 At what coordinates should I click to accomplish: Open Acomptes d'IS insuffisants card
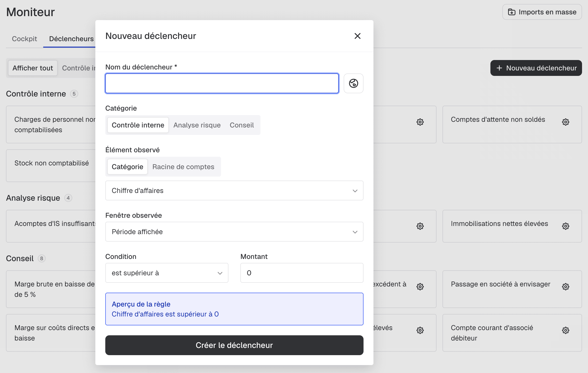coord(51,226)
